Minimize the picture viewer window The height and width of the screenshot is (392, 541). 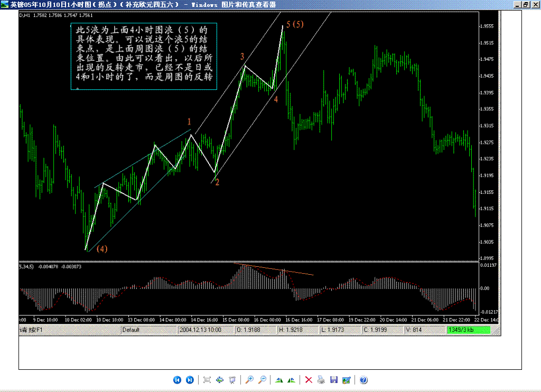(517, 4)
